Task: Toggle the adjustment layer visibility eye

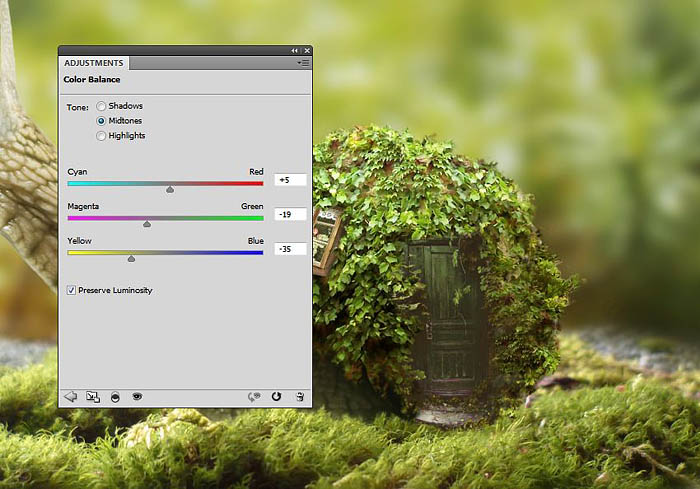Action: click(x=137, y=396)
